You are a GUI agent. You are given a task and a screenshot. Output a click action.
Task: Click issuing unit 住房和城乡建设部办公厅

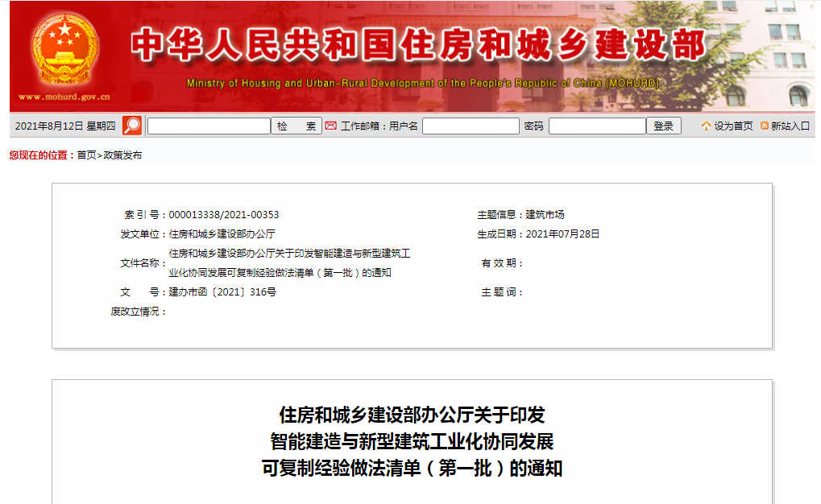pos(222,234)
